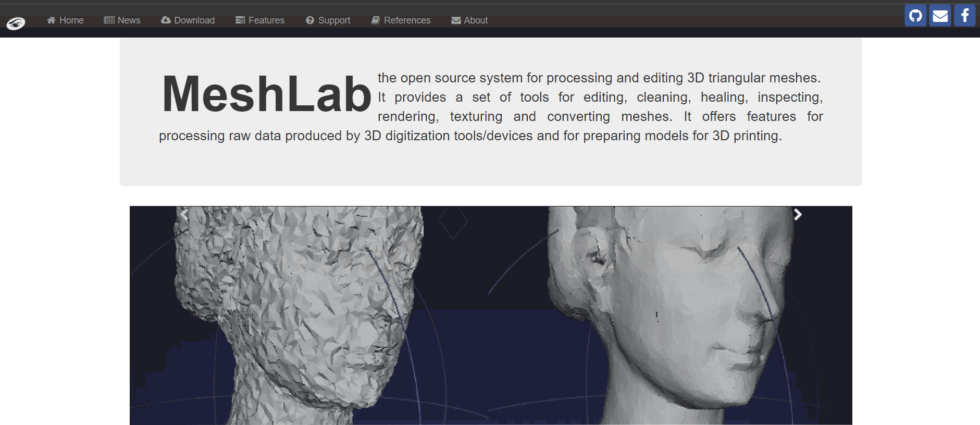980x425 pixels.
Task: Open the Facebook icon link
Action: tap(964, 16)
